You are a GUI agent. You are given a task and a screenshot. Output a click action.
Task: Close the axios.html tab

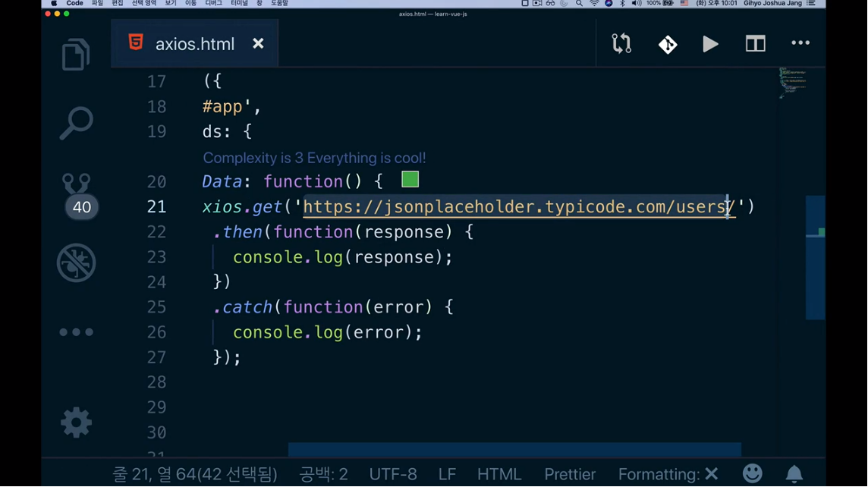coord(258,44)
